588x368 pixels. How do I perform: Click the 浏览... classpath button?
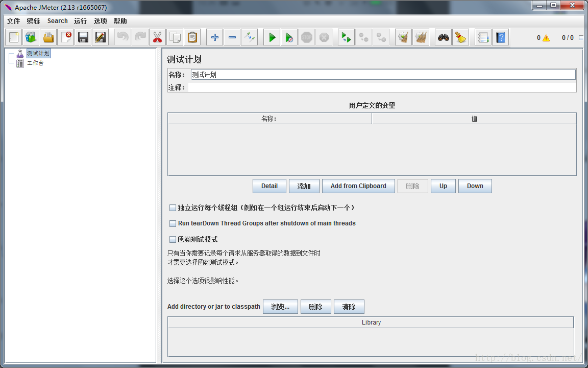coord(281,307)
